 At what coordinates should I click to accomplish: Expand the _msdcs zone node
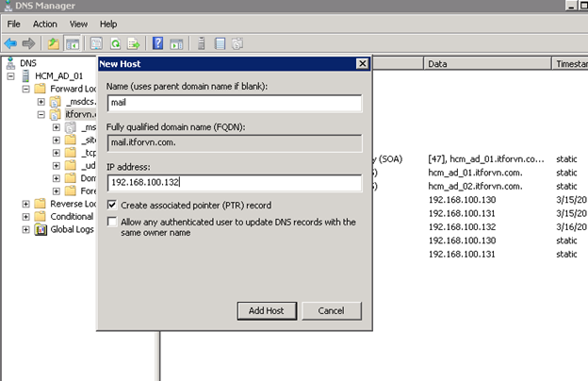[41, 102]
